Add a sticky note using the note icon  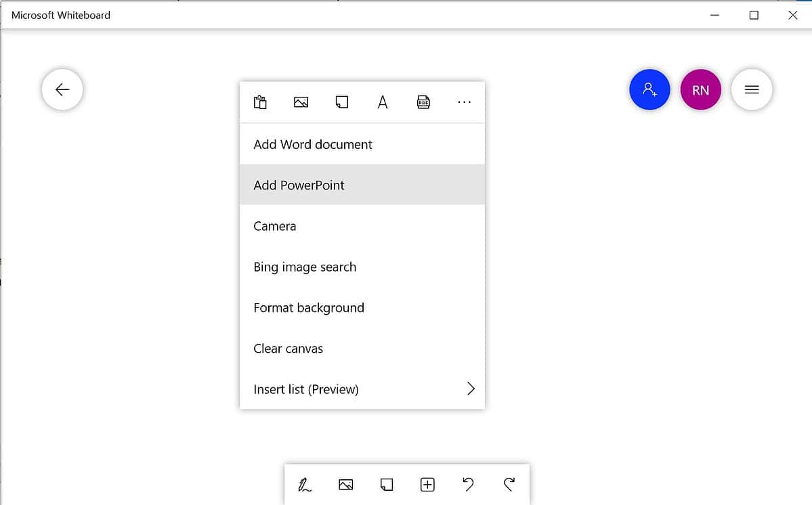(341, 102)
